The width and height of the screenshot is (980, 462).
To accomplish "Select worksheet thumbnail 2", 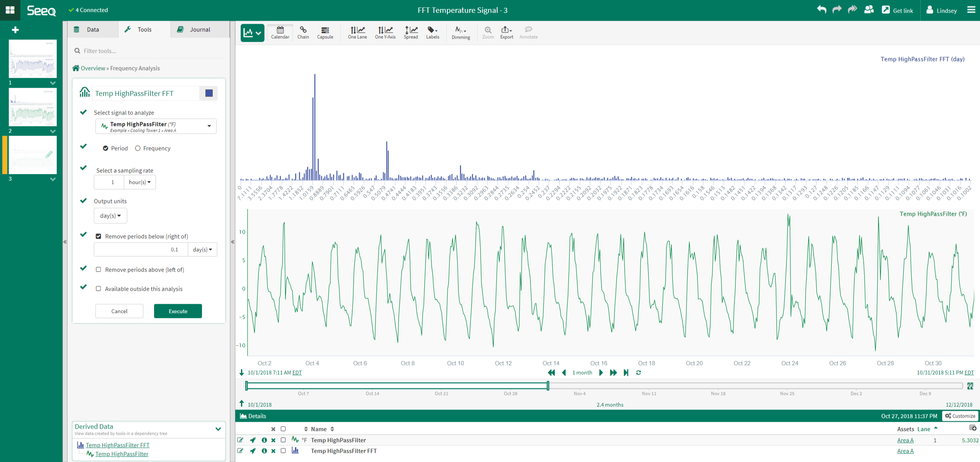I will pyautogui.click(x=33, y=107).
